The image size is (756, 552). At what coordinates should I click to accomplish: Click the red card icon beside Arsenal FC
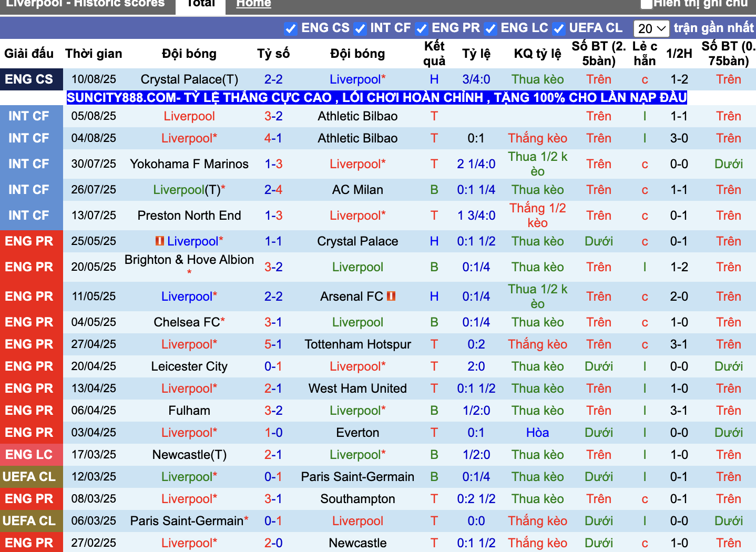pos(391,296)
